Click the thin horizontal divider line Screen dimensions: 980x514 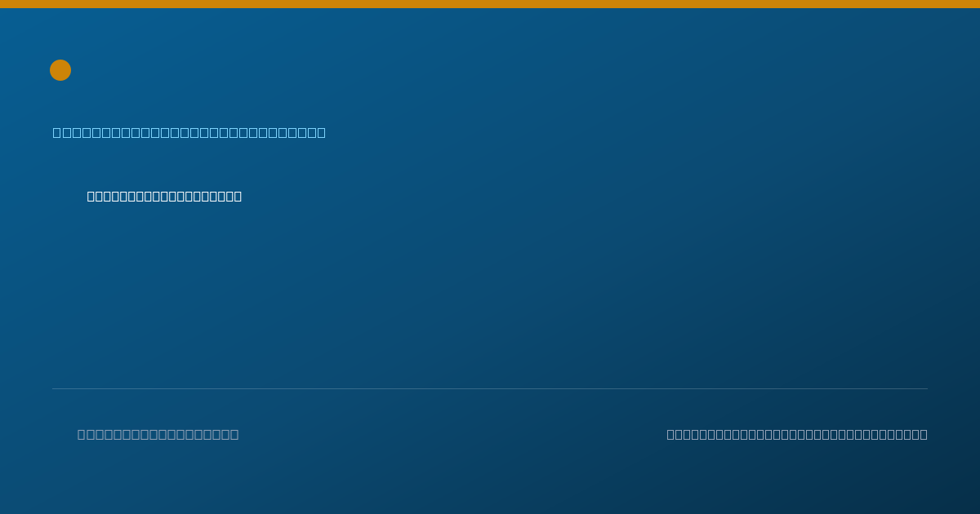click(x=490, y=388)
